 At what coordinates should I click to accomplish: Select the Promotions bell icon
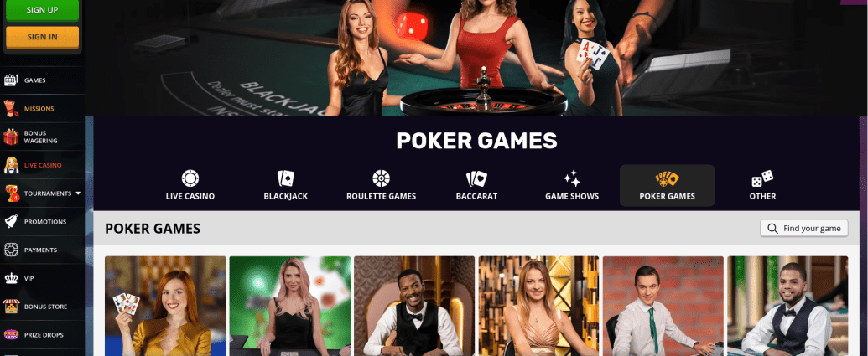[11, 222]
